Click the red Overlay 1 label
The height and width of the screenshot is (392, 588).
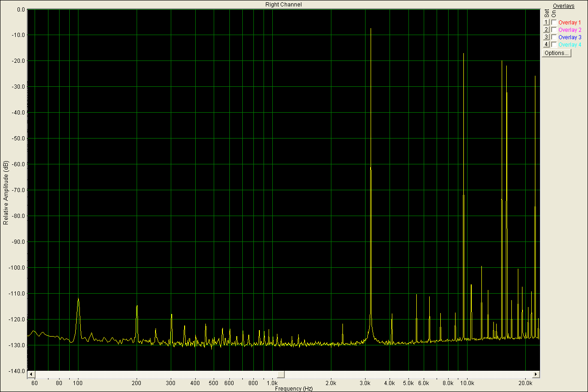click(570, 22)
